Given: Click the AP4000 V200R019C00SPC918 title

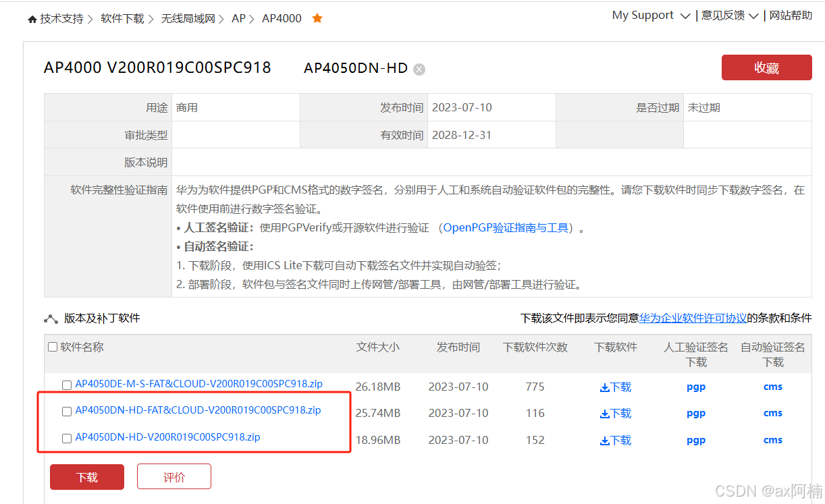Looking at the screenshot, I should 157,67.
